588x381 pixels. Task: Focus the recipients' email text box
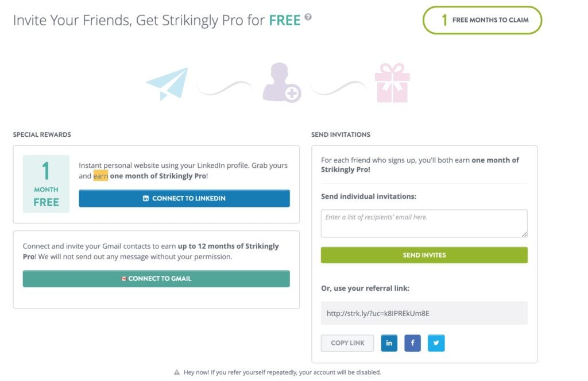click(x=424, y=223)
